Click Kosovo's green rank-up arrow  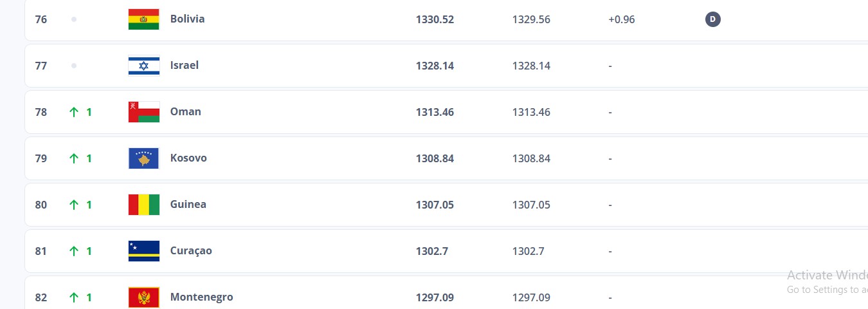(x=74, y=158)
